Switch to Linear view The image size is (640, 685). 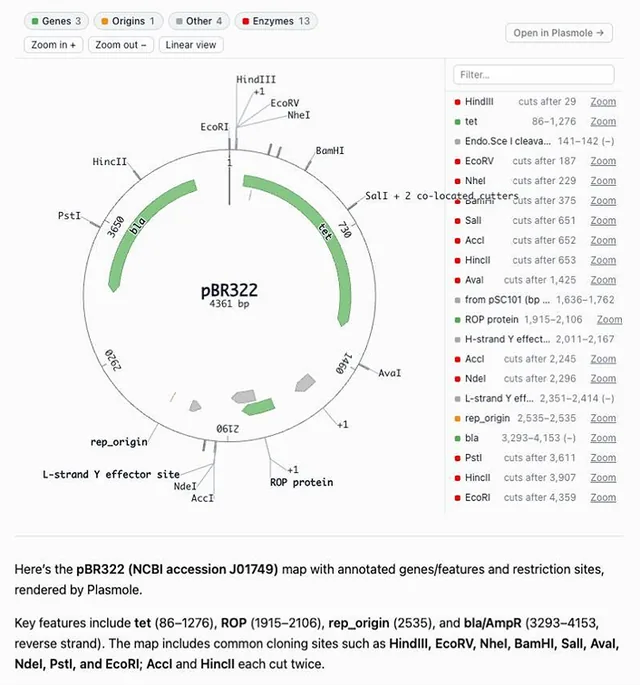[x=191, y=45]
